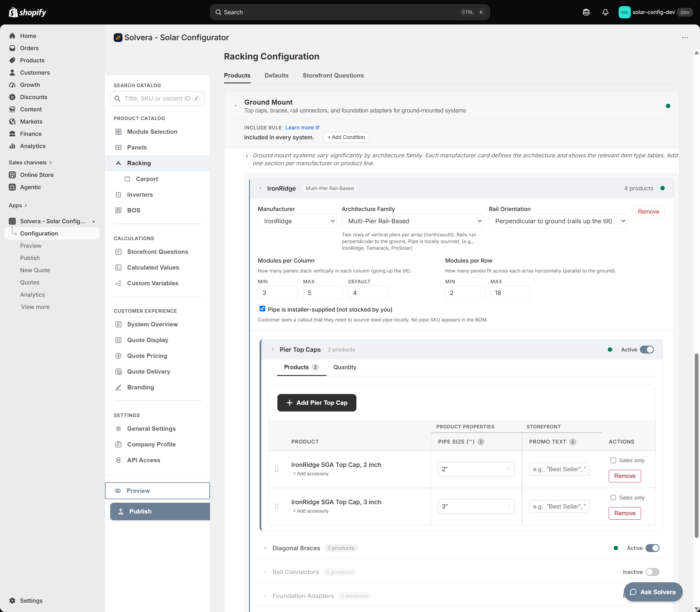Screen dimensions: 700x612
Task: Click the catalog search field
Action: pos(157,99)
